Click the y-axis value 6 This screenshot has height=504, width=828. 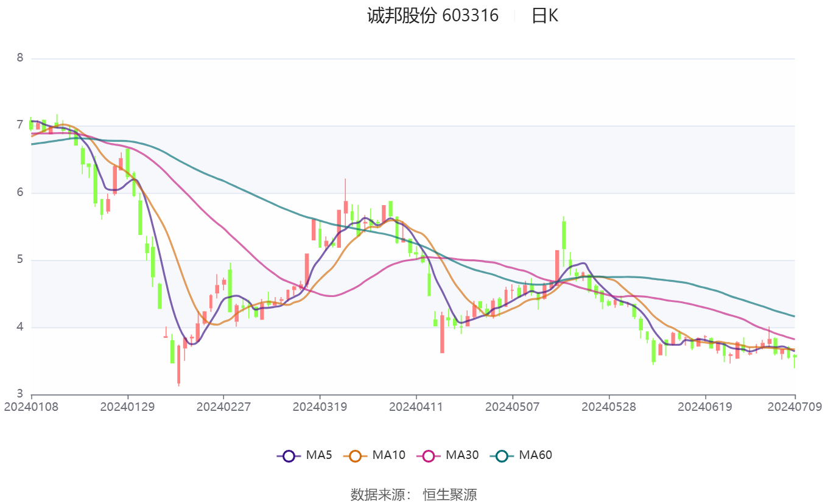[x=20, y=193]
